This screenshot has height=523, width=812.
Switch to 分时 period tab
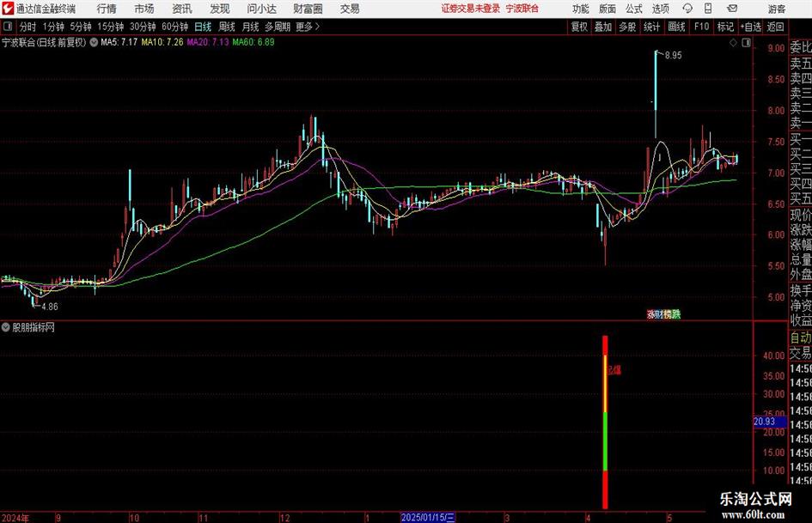28,27
